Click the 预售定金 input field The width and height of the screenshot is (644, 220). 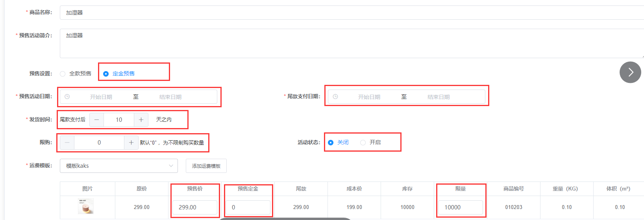248,207
